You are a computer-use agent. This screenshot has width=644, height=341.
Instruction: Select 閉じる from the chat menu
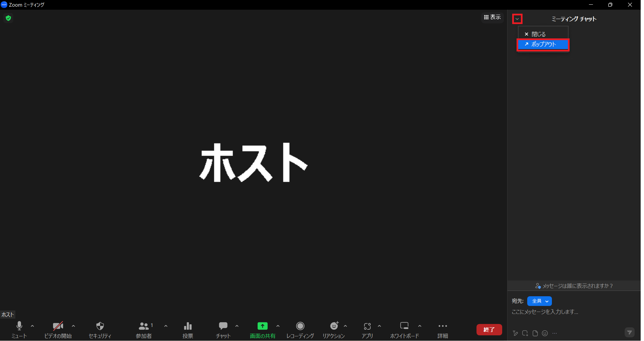click(538, 34)
